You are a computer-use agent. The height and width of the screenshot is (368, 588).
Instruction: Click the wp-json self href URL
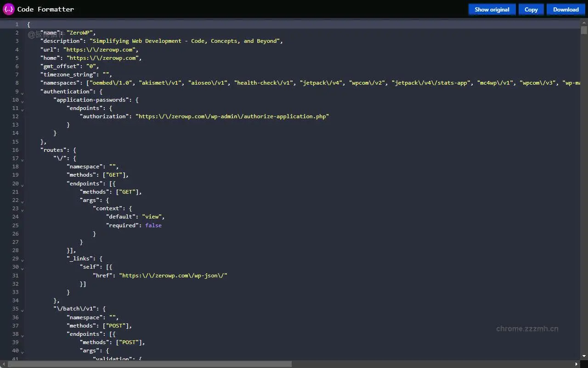point(173,275)
